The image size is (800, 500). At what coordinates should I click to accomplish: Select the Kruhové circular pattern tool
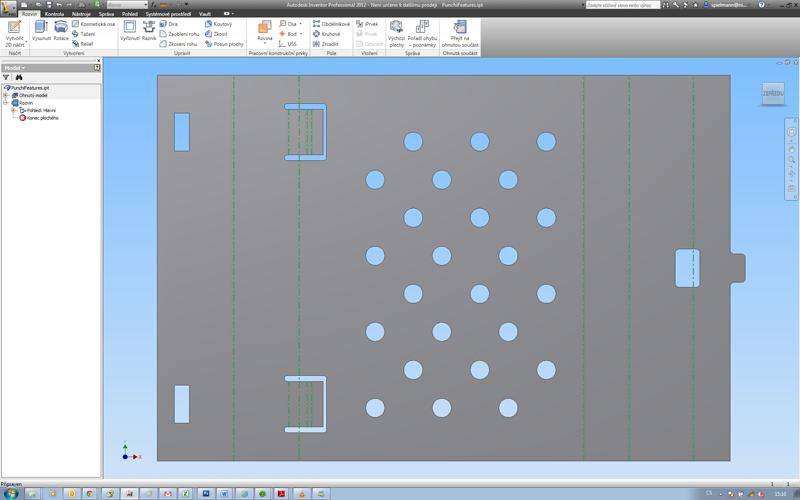327,34
